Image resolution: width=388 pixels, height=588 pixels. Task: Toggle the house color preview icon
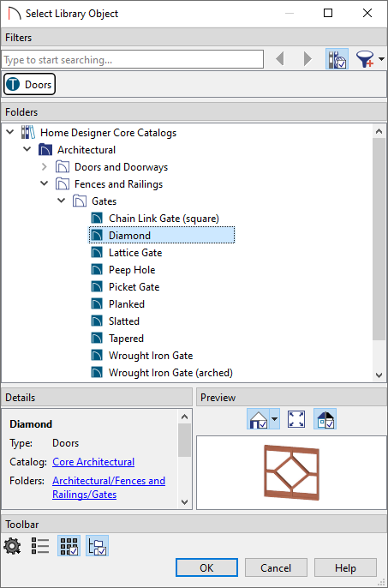(325, 419)
